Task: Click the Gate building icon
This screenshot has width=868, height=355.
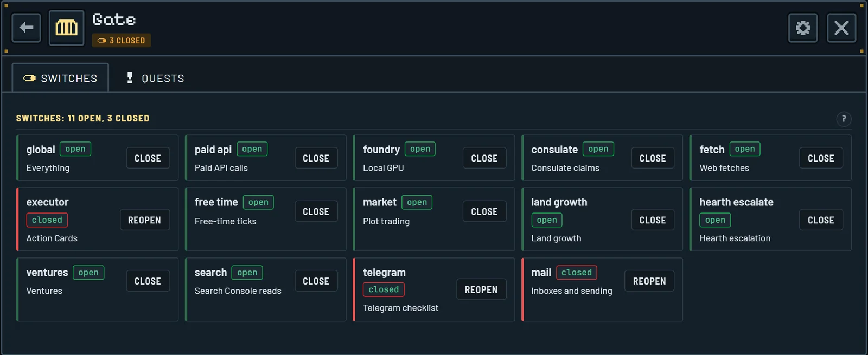Action: tap(67, 28)
